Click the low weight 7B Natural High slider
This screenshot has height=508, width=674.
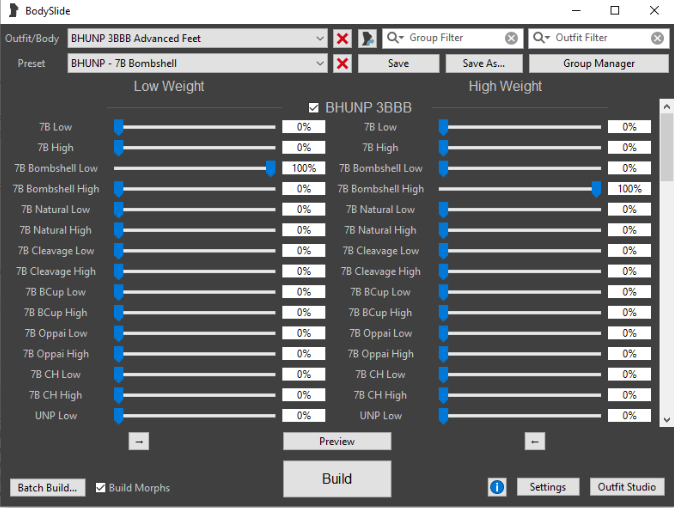click(x=195, y=230)
